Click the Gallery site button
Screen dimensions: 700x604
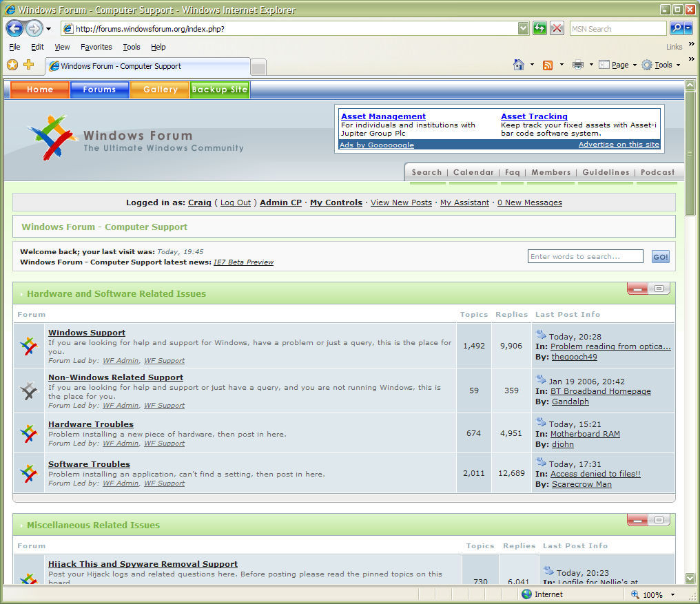click(161, 90)
